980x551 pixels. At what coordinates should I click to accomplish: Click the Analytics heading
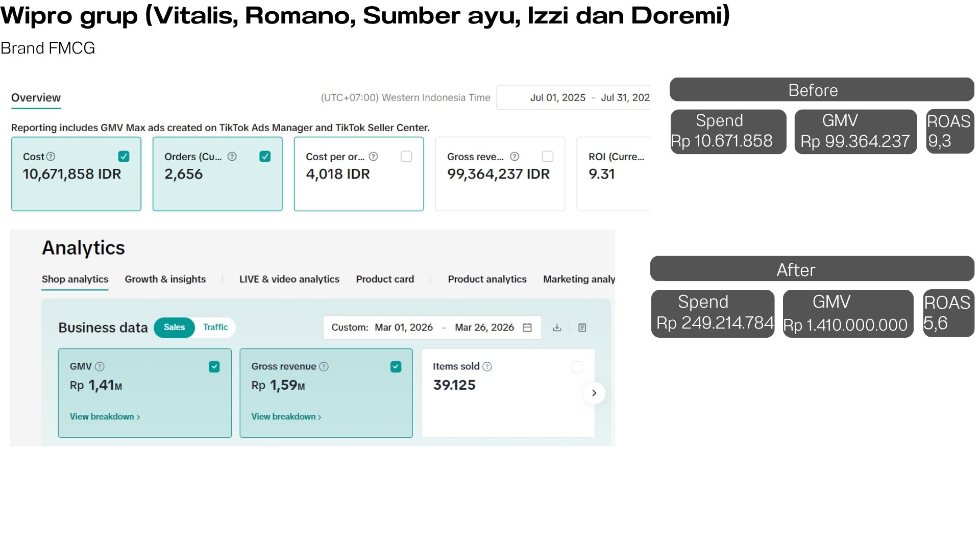(83, 248)
